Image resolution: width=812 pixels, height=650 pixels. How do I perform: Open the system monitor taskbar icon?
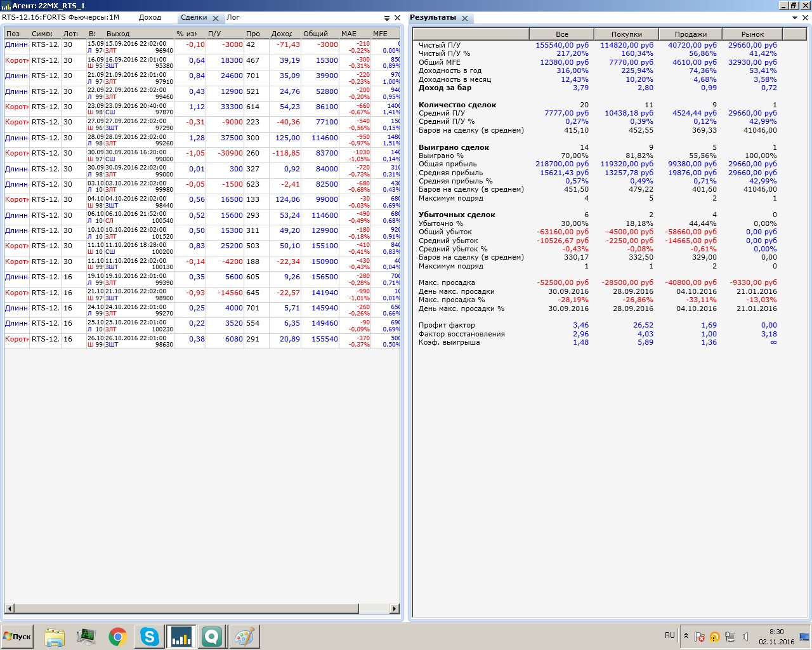(x=86, y=637)
